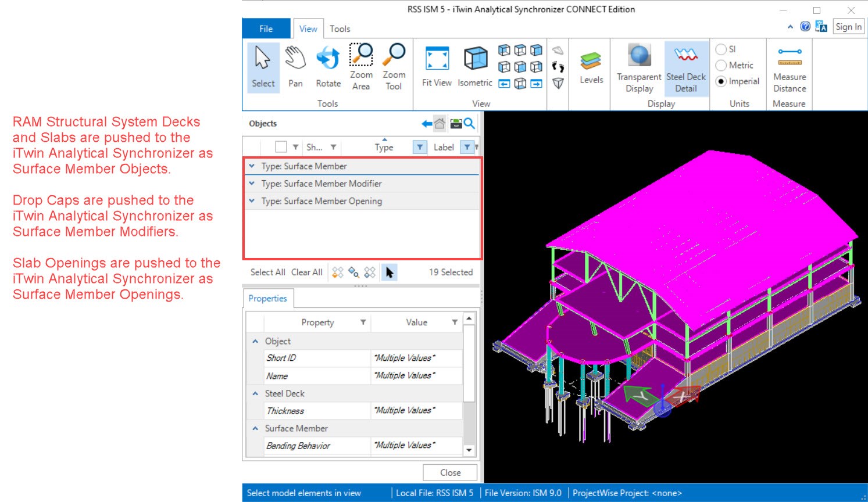Click Clear All selection link
This screenshot has height=502, width=868.
[306, 272]
